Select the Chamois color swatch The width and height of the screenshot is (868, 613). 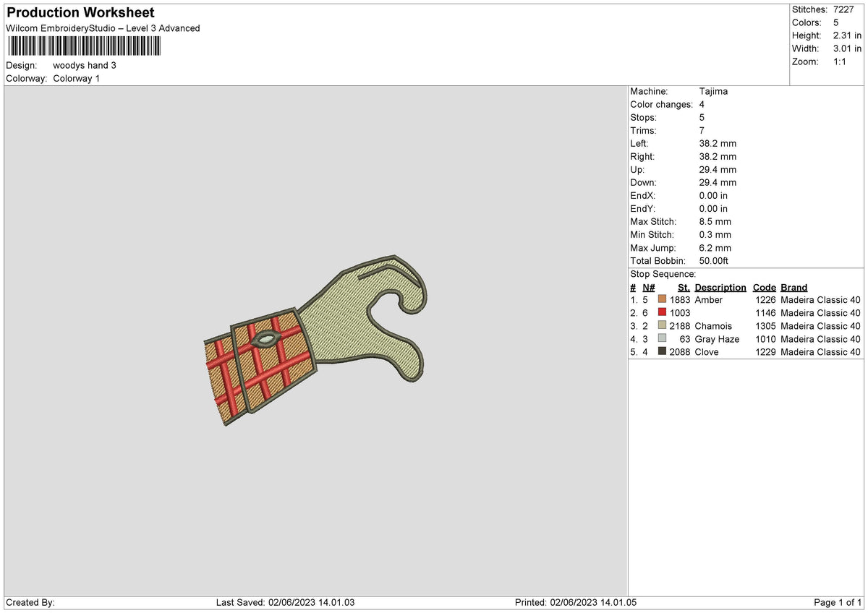pyautogui.click(x=663, y=325)
